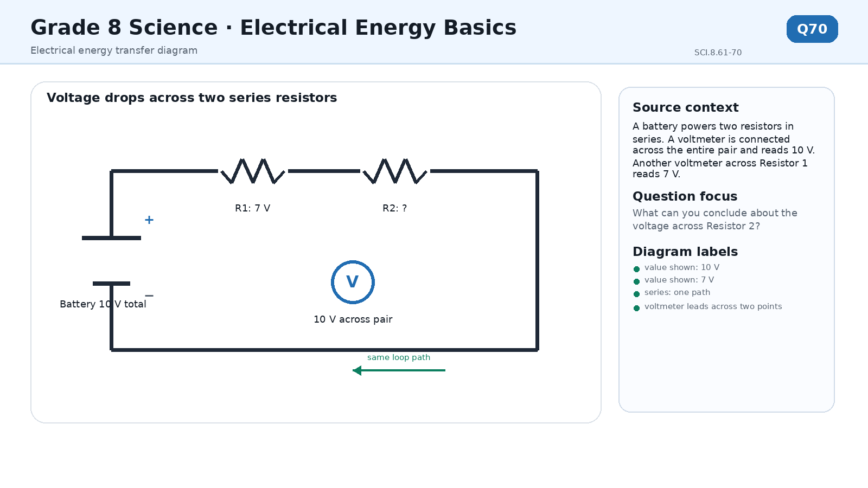Click the 'Diagram labels' heading
The width and height of the screenshot is (868, 488).
(685, 252)
